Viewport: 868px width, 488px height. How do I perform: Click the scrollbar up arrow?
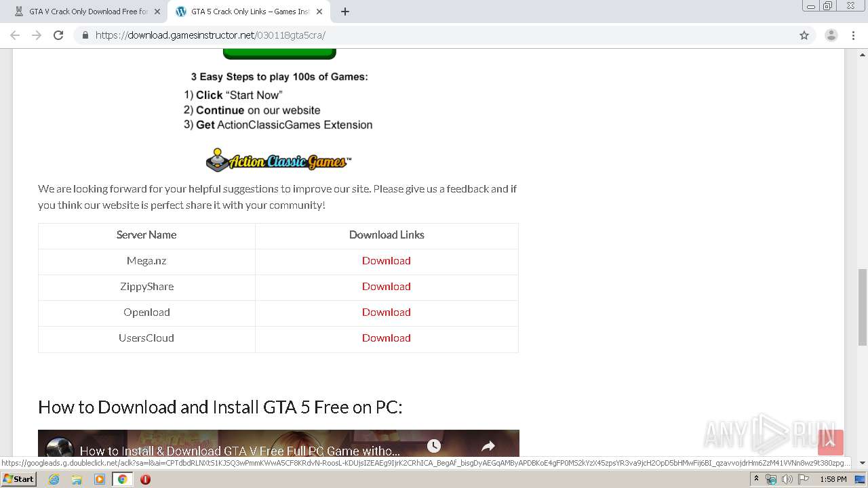pyautogui.click(x=863, y=54)
